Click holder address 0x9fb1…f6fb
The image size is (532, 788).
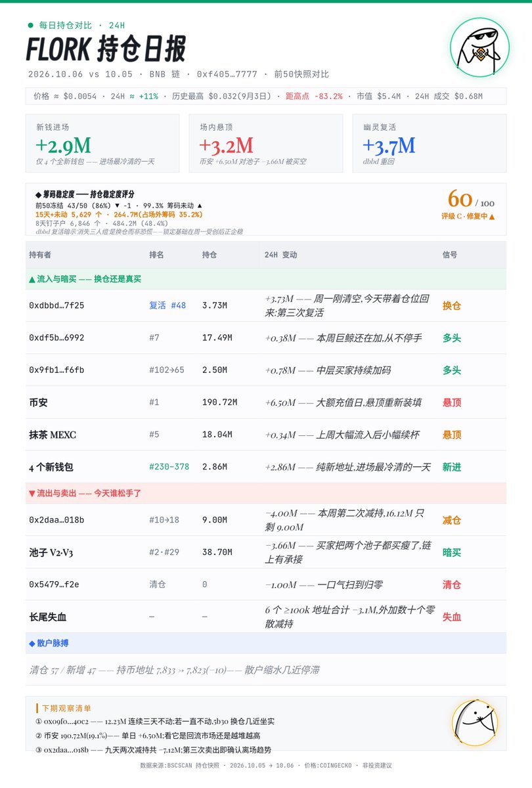[x=56, y=370]
